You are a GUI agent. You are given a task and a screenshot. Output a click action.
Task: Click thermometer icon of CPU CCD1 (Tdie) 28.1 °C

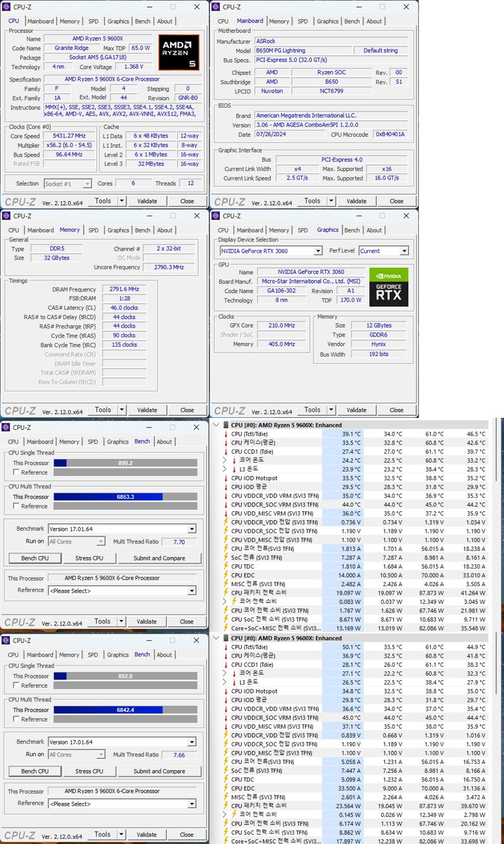(x=226, y=664)
